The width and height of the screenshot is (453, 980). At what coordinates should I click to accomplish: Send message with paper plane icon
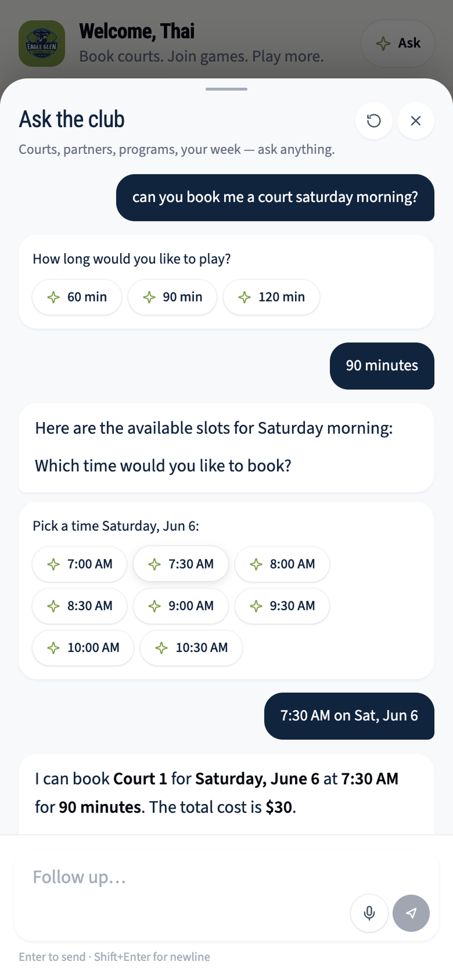pos(411,913)
